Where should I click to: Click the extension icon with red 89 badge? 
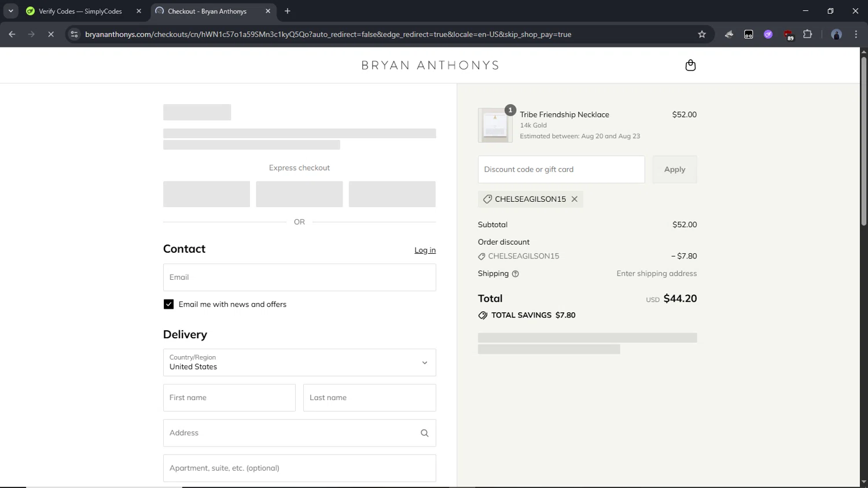[789, 35]
